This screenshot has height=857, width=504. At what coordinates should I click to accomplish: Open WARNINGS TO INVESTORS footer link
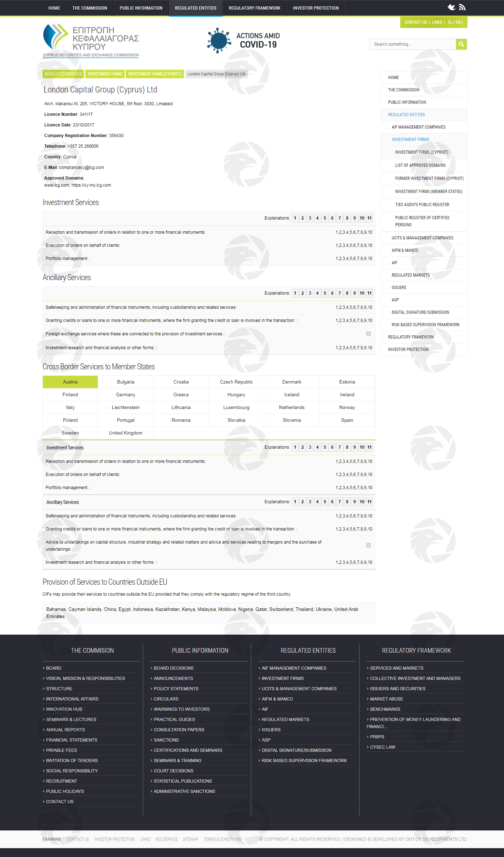point(182,709)
